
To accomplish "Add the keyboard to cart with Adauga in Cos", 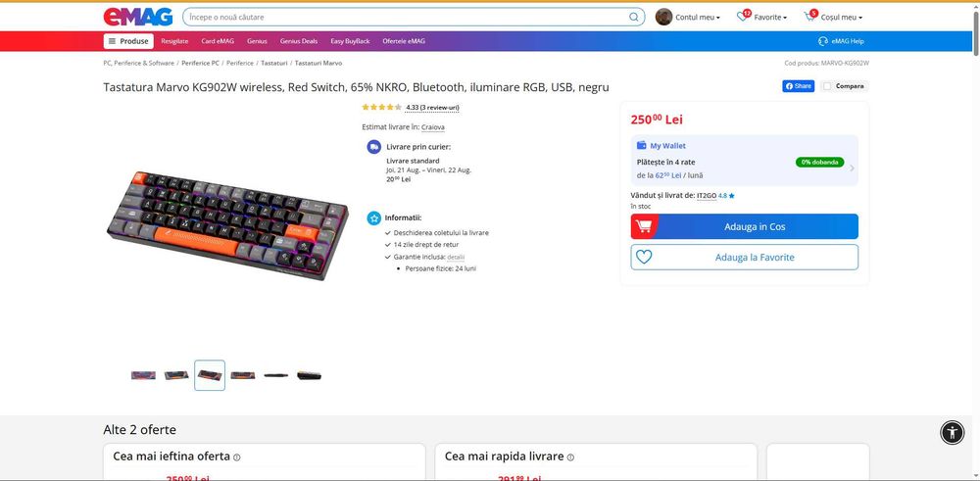I will (x=745, y=226).
